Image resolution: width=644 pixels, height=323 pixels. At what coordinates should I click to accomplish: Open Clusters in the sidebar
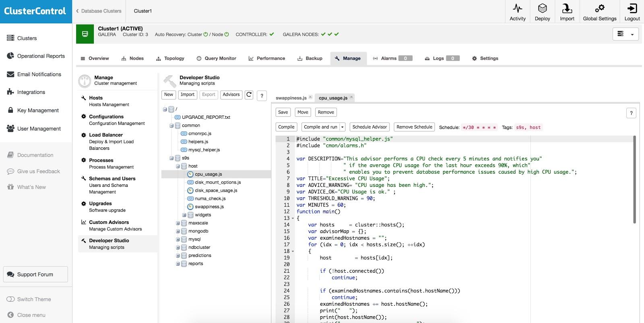click(27, 38)
